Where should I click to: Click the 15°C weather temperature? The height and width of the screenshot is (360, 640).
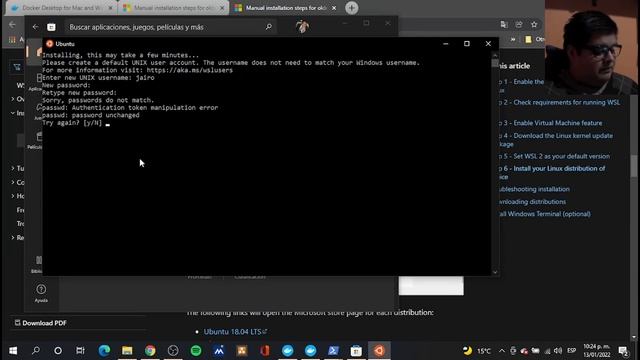(484, 351)
